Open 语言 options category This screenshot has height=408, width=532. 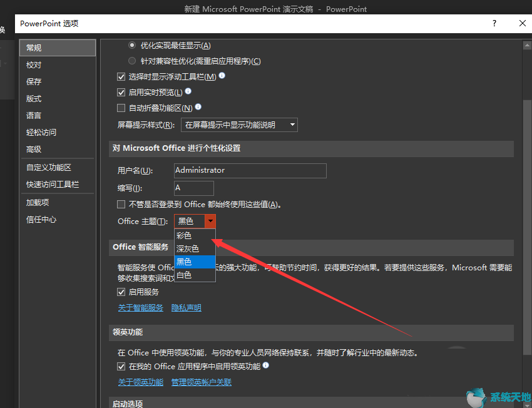pyautogui.click(x=58, y=116)
